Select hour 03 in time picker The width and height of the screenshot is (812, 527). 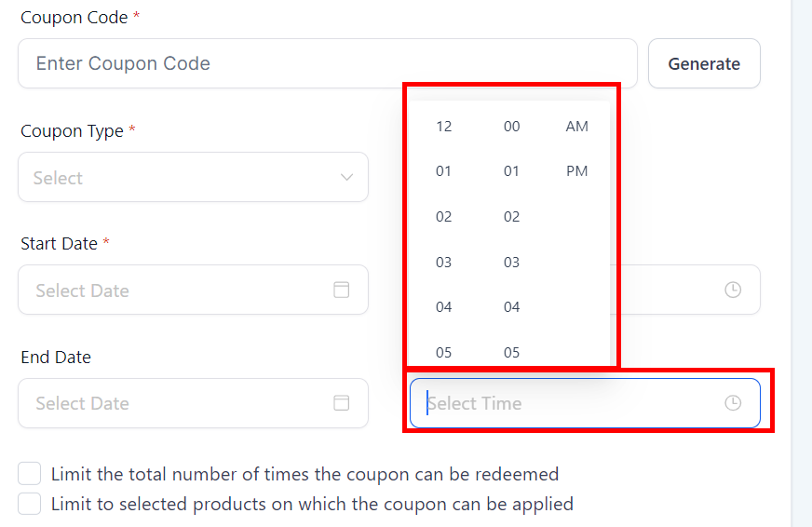click(x=444, y=262)
